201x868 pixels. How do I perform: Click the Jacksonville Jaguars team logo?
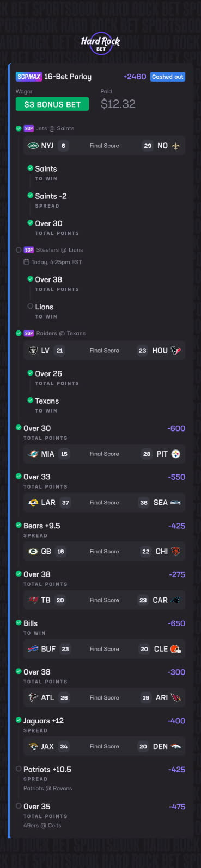click(33, 746)
